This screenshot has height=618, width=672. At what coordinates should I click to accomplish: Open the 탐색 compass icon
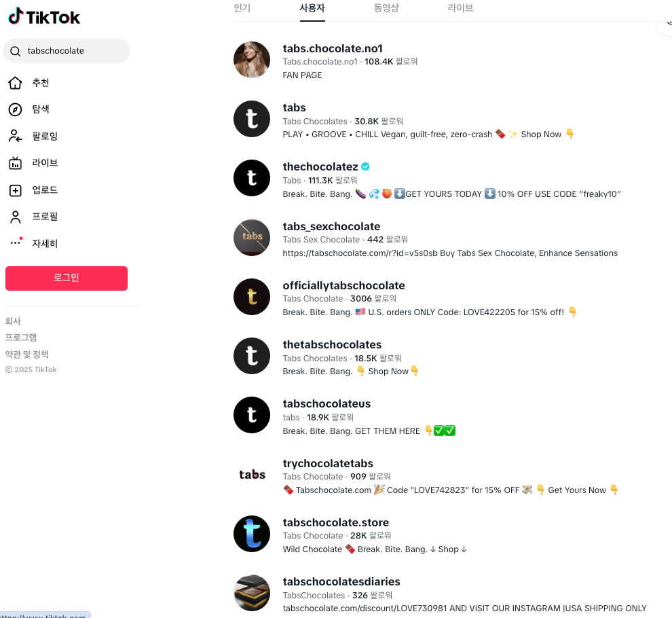[x=15, y=109]
